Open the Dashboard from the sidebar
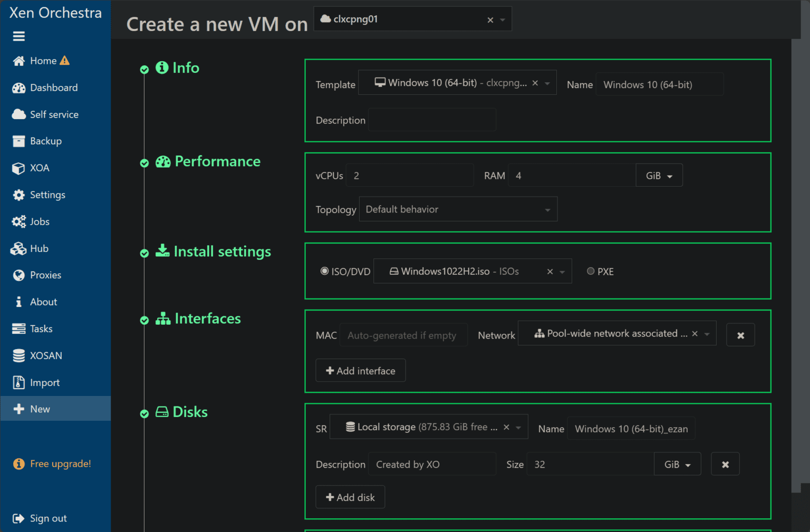Viewport: 810px width, 532px height. pos(54,88)
